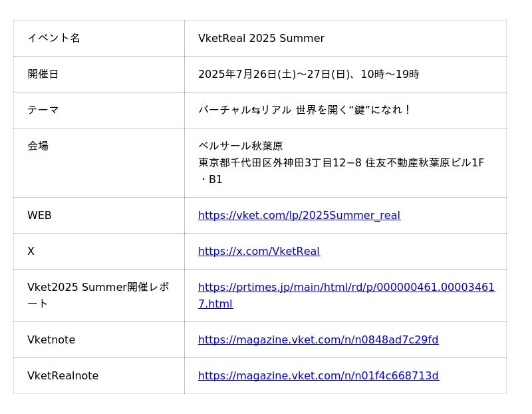532x414 pixels.
Task: Click the ベルサール秋葉原 venue name
Action: pyautogui.click(x=240, y=146)
